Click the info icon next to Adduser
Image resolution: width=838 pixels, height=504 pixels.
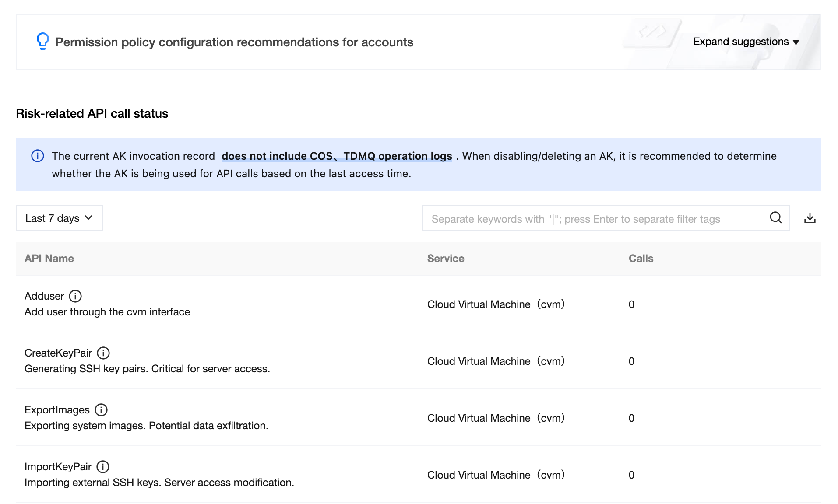pos(75,296)
